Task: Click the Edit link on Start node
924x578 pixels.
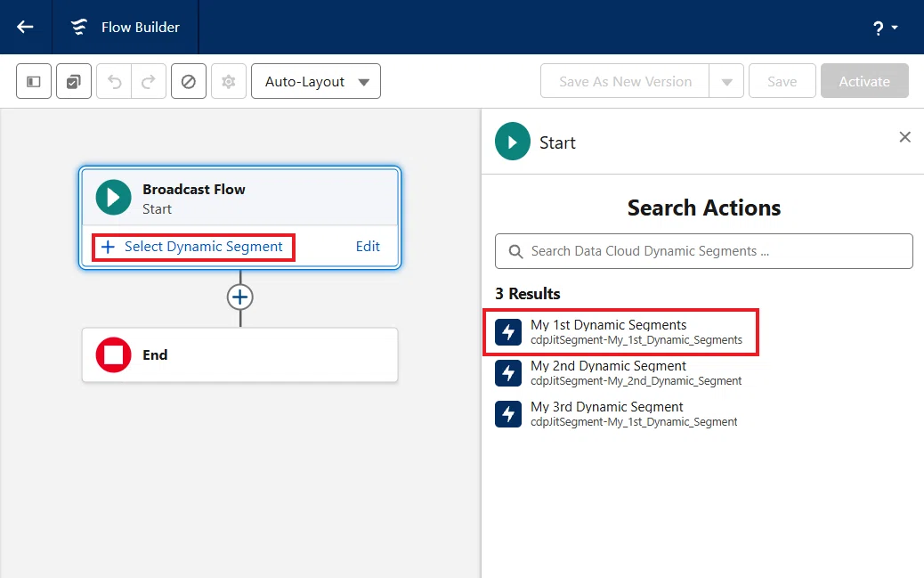Action: (x=368, y=247)
